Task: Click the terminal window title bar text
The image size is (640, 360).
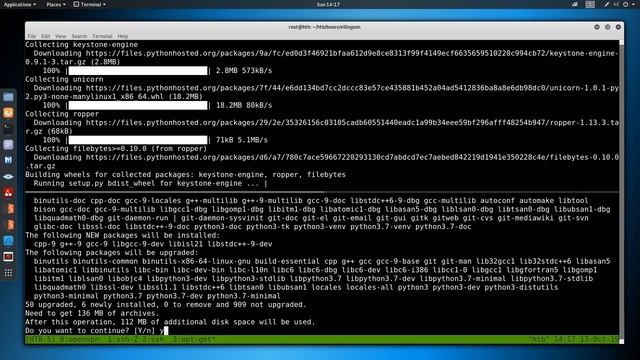Action: tap(324, 27)
